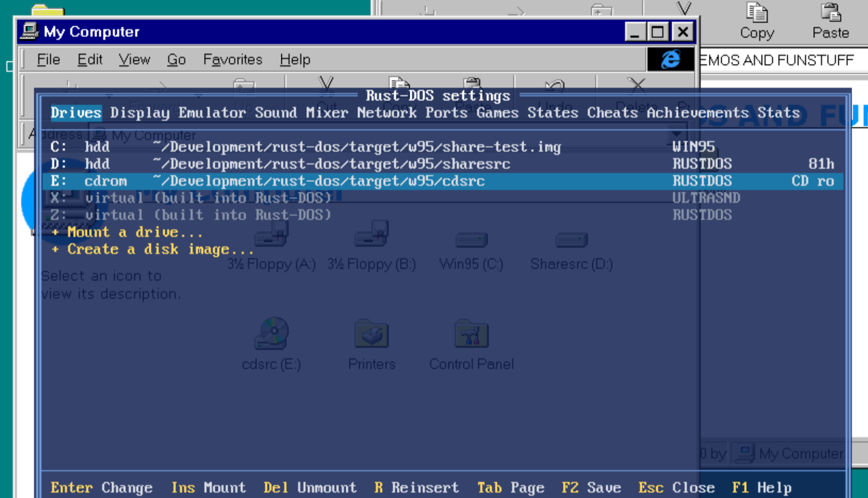Select the cdsrc (E:) CD-ROM icon
This screenshot has width=868, height=498.
[x=271, y=334]
